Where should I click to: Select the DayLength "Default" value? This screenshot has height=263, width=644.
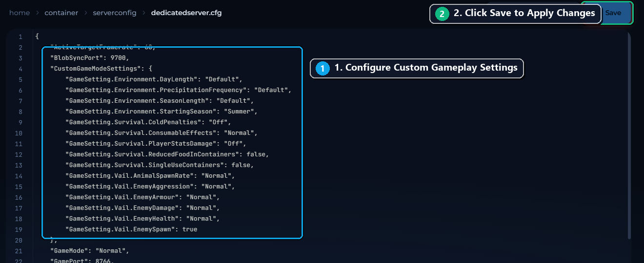[221, 79]
